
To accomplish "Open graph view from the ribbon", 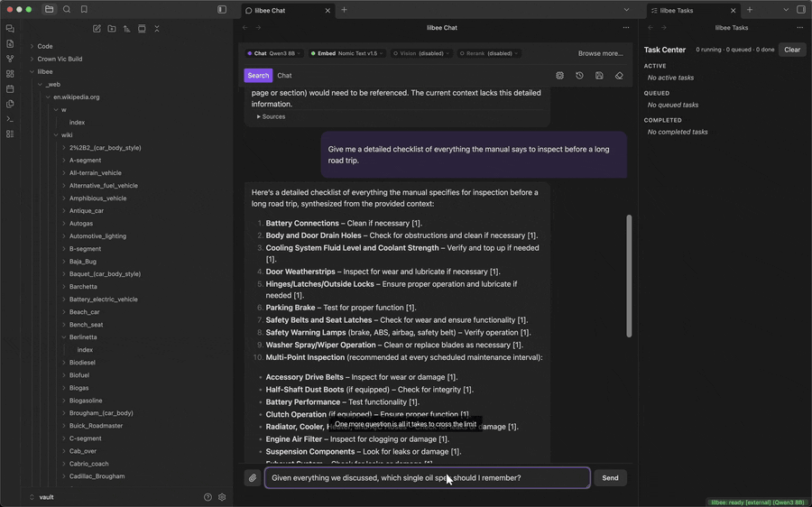I will coord(10,59).
